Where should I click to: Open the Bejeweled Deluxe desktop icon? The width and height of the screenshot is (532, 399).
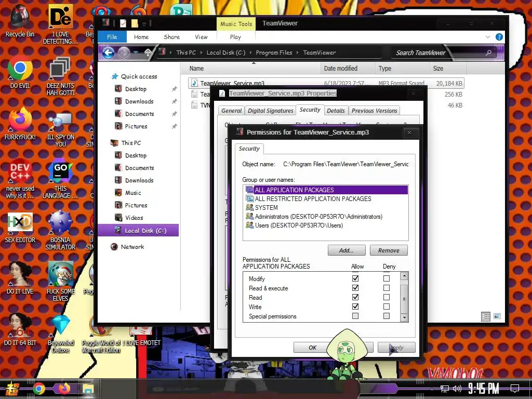(60, 334)
